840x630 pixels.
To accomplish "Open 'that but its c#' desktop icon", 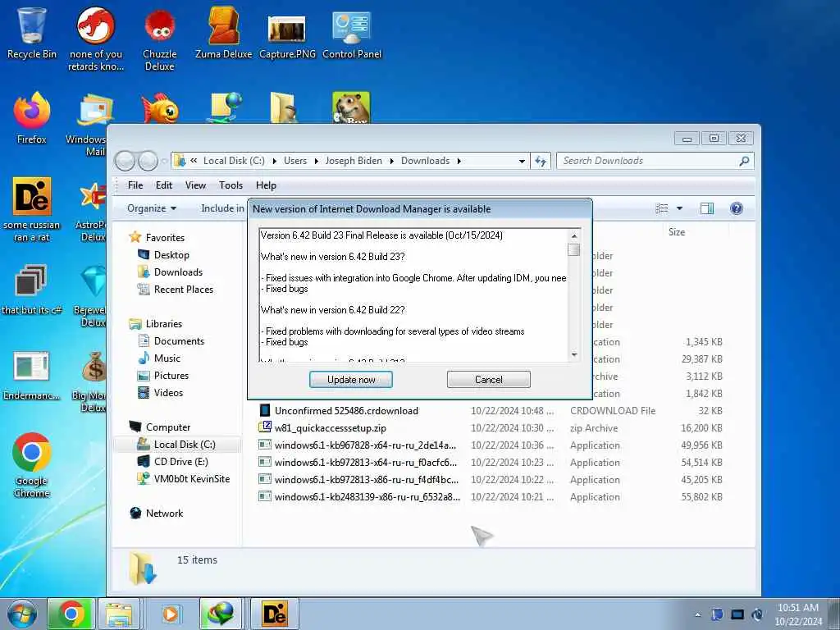I will click(32, 290).
